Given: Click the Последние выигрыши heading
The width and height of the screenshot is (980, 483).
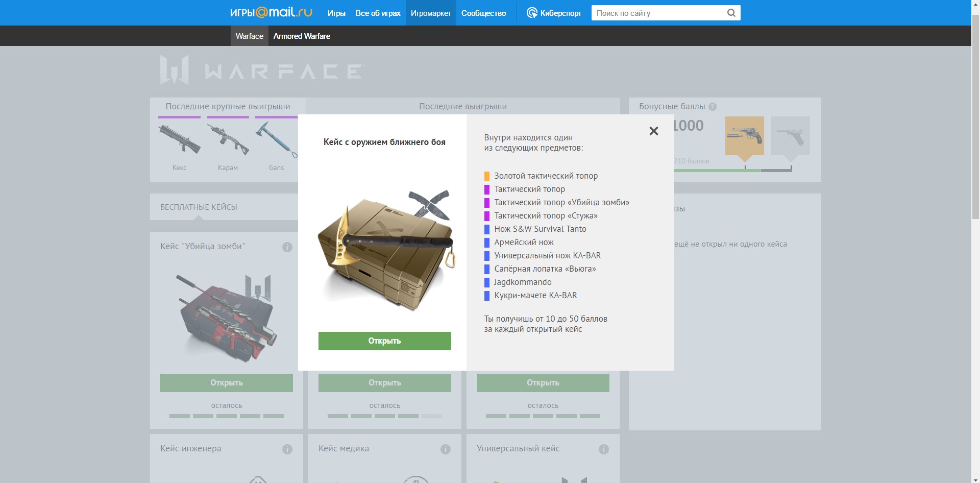Looking at the screenshot, I should click(x=462, y=106).
